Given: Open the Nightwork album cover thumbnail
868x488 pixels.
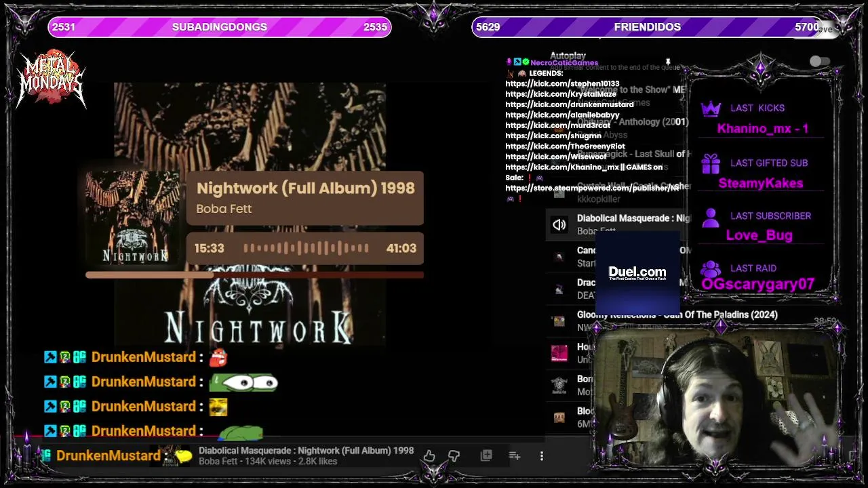Looking at the screenshot, I should (x=133, y=218).
